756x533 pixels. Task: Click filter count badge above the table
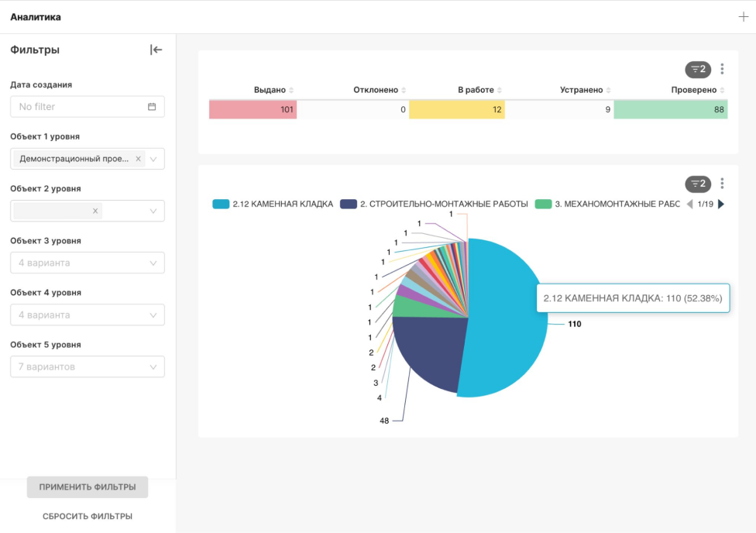click(698, 69)
